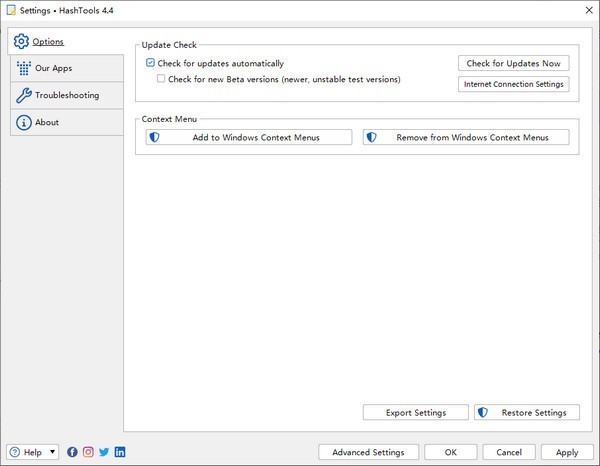Click the Options gear icon
600x466 pixels.
coord(21,42)
